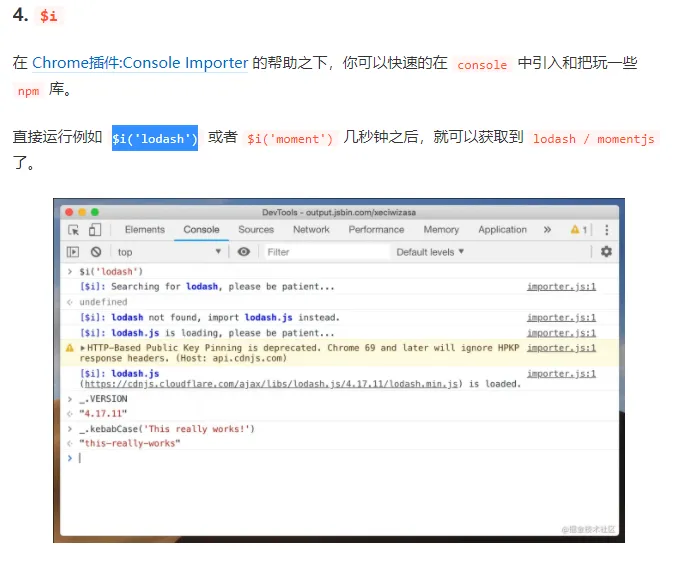The image size is (684, 567).
Task: Open the Performance tab
Action: point(376,230)
